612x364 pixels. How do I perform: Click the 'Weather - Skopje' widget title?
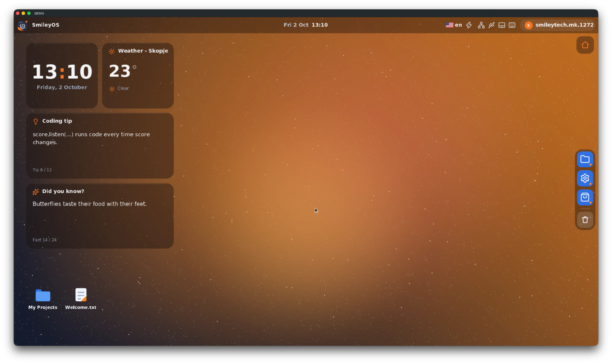coord(143,51)
